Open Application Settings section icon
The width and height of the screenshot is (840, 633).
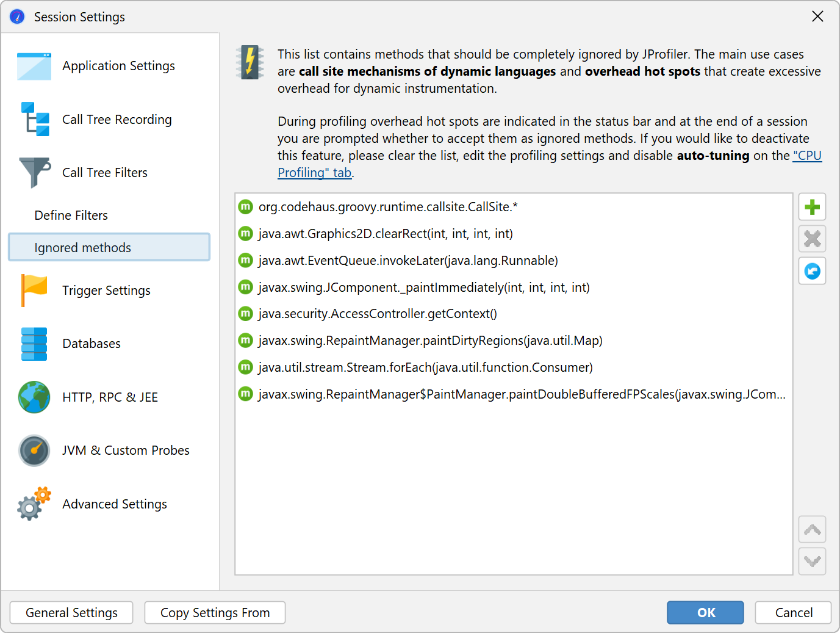34,66
